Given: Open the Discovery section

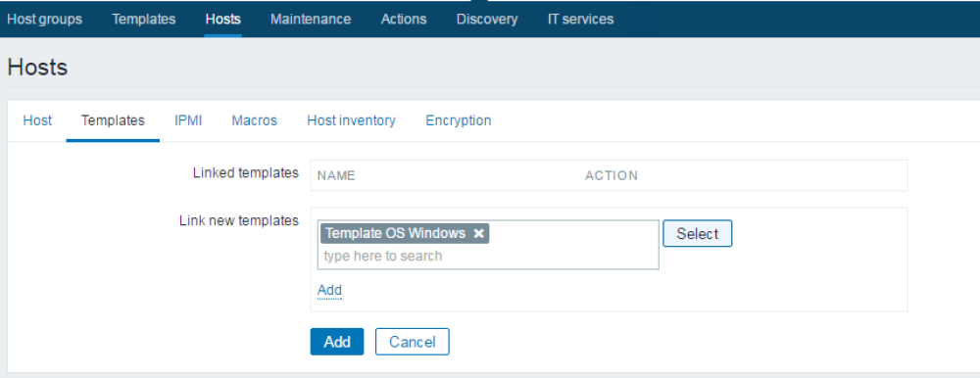Looking at the screenshot, I should [x=487, y=20].
